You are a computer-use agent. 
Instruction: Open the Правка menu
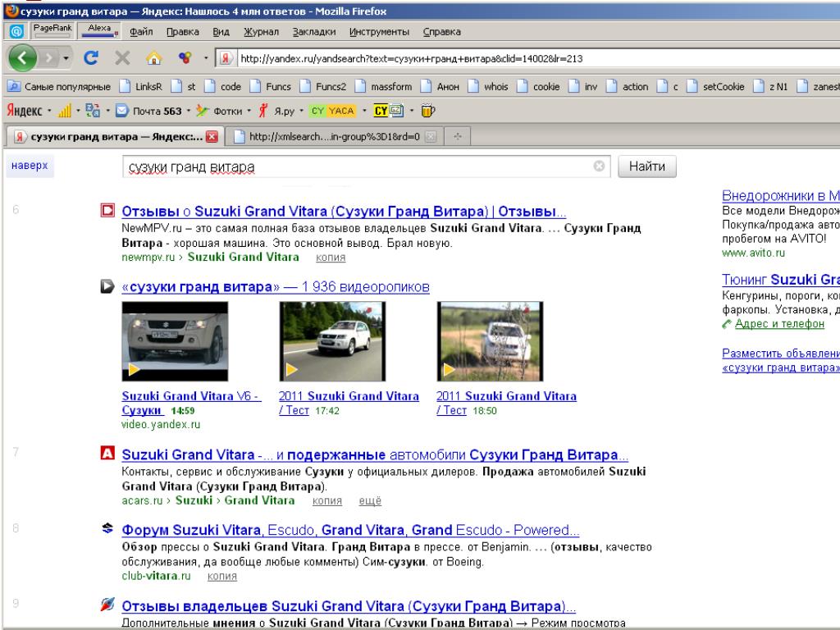pos(183,32)
